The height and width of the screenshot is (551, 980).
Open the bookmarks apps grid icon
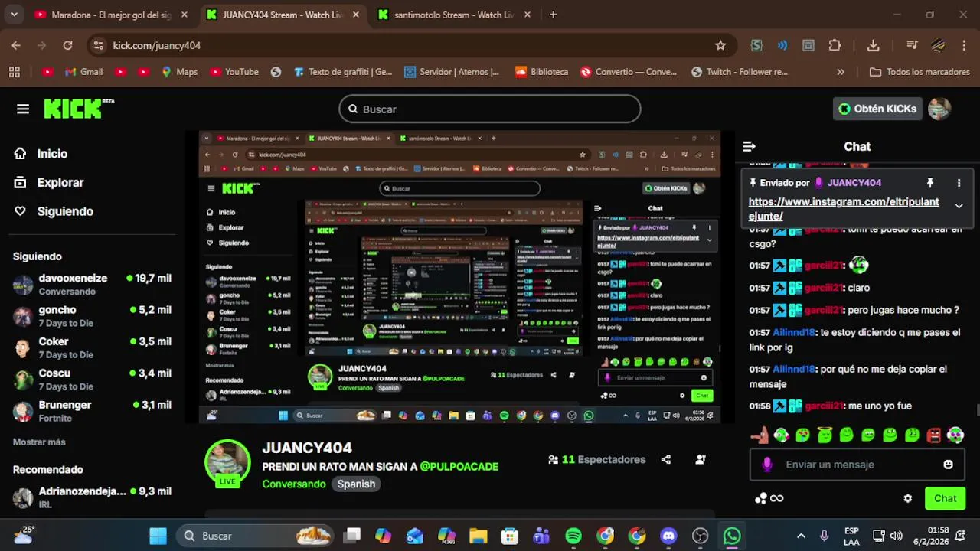pyautogui.click(x=14, y=72)
